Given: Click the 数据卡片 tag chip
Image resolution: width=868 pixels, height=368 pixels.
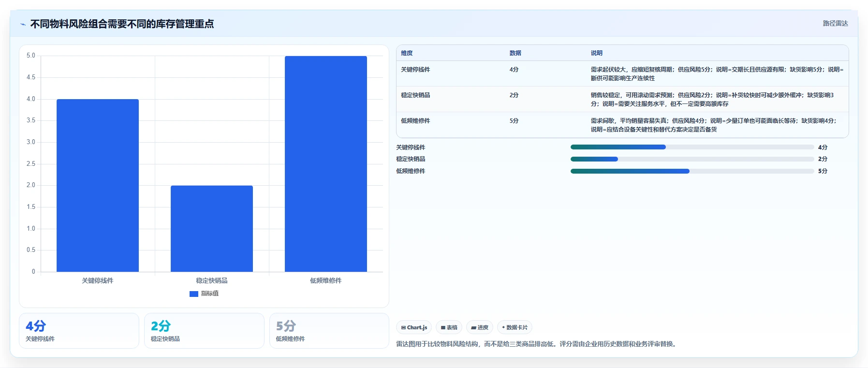Looking at the screenshot, I should click(515, 327).
